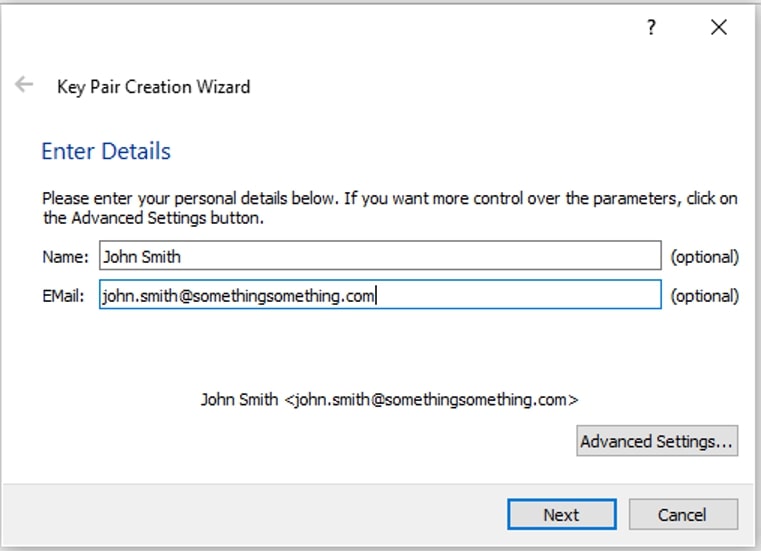This screenshot has height=552, width=762.
Task: Open the Advanced Settings... dialog
Action: click(657, 441)
